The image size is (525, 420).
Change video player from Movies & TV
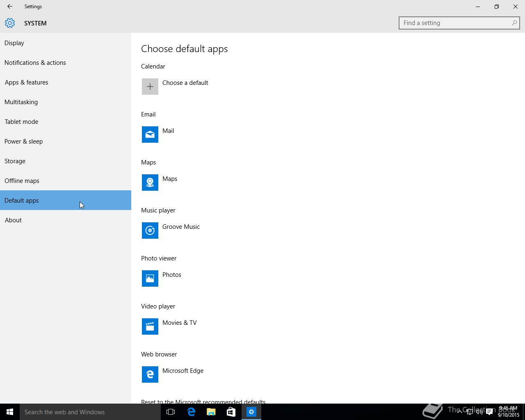(x=180, y=323)
